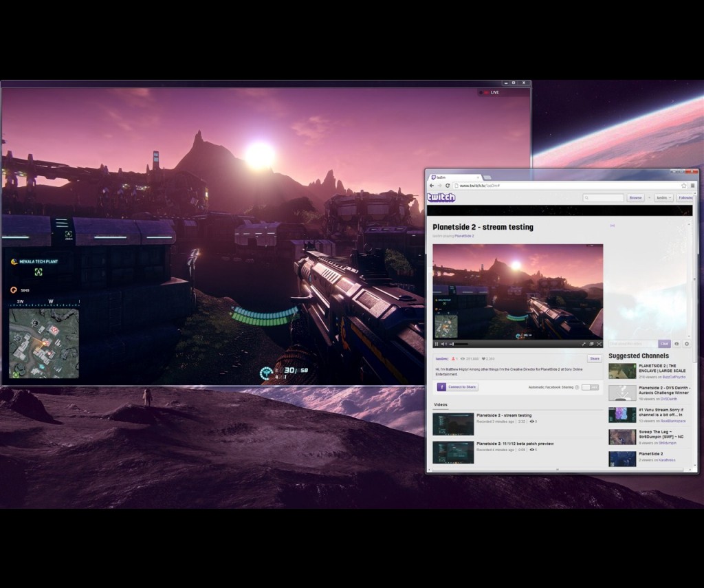
Task: Adjust the player volume slider
Action: [x=458, y=344]
